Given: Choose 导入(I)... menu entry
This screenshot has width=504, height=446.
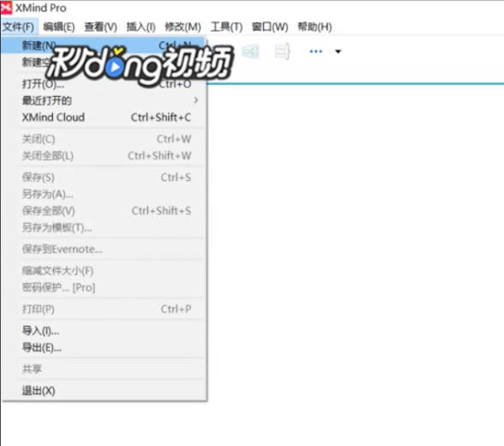Looking at the screenshot, I should point(104,330).
